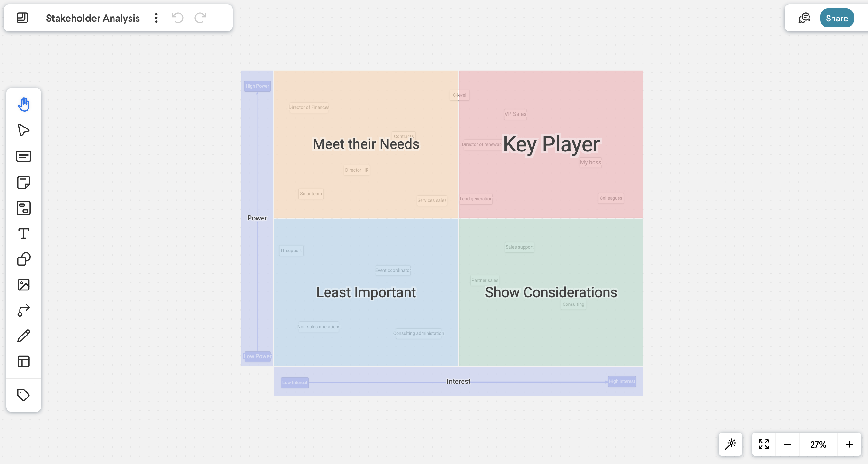Image resolution: width=868 pixels, height=464 pixels.
Task: Click the zoom in button
Action: (849, 445)
